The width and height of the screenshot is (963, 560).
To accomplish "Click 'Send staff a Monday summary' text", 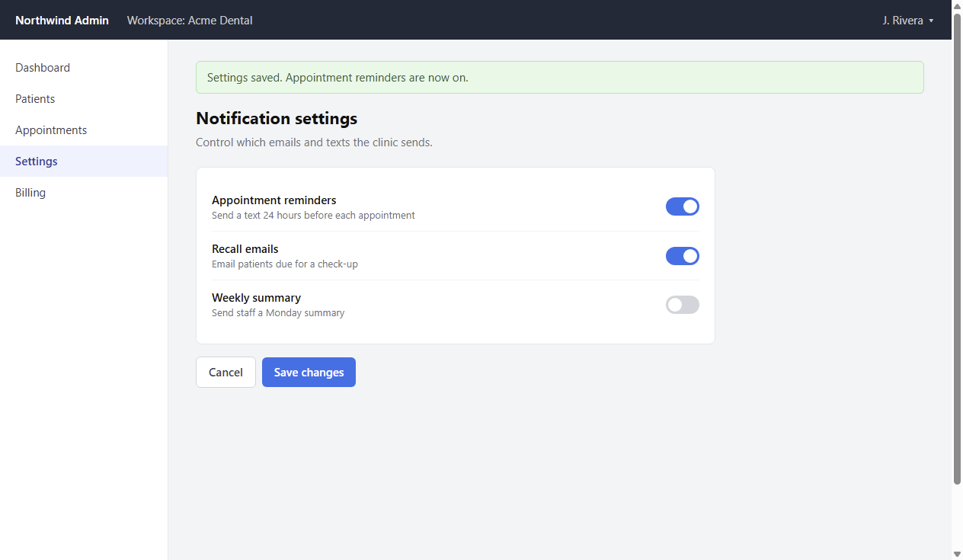I will pyautogui.click(x=278, y=313).
